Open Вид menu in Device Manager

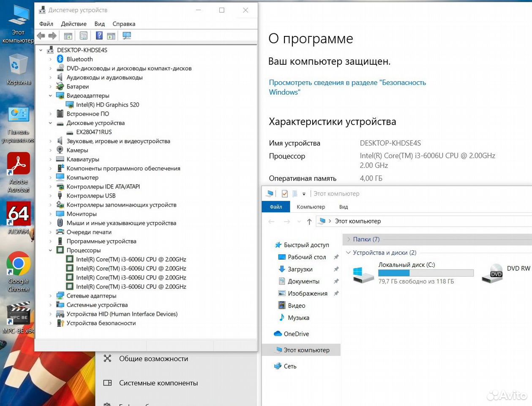click(100, 24)
